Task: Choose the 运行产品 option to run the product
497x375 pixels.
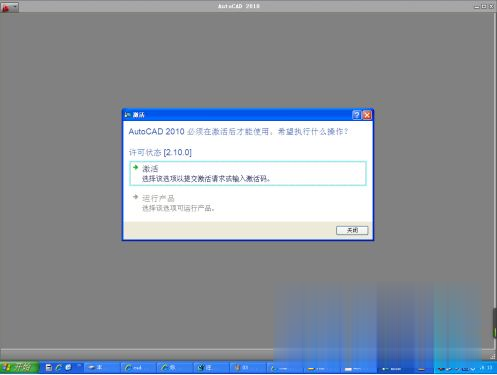Action: 248,203
